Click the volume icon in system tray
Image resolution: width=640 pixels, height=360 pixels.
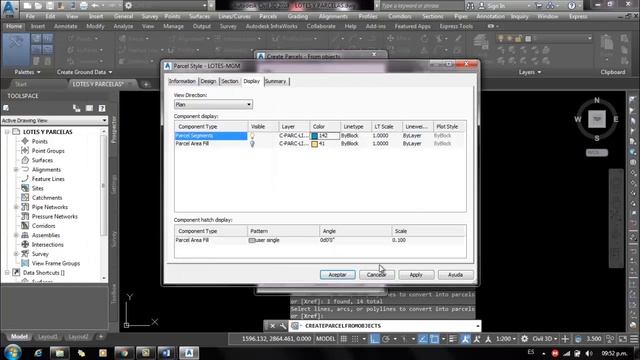click(x=588, y=353)
